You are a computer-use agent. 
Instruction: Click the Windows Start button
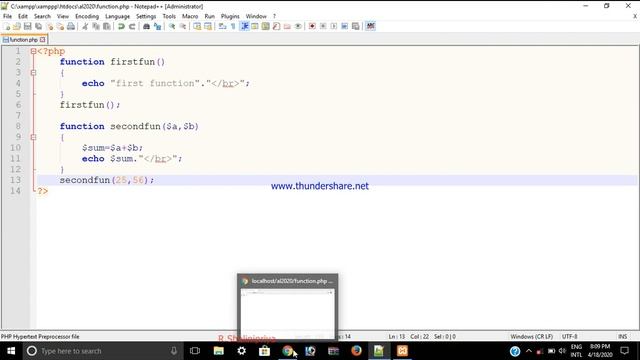(x=11, y=351)
